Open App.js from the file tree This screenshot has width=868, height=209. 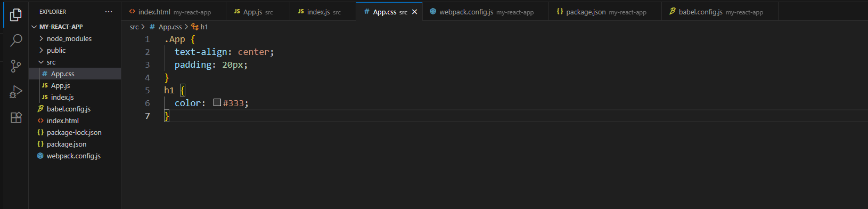(x=75, y=85)
